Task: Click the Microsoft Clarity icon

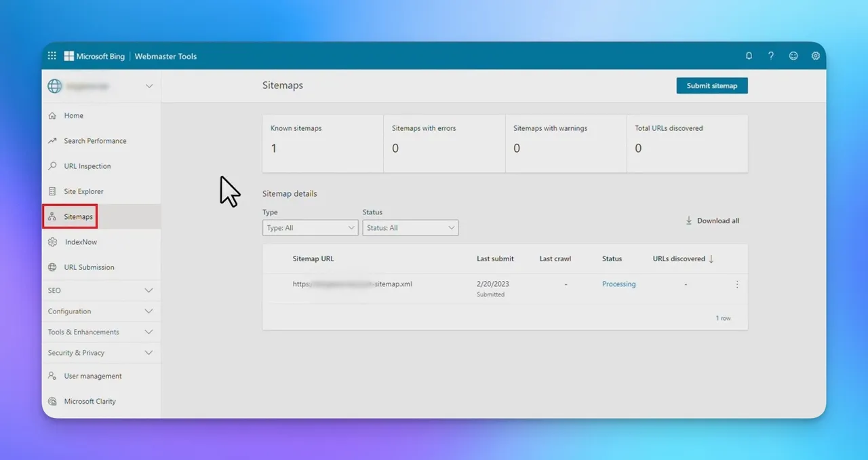Action: 52,402
